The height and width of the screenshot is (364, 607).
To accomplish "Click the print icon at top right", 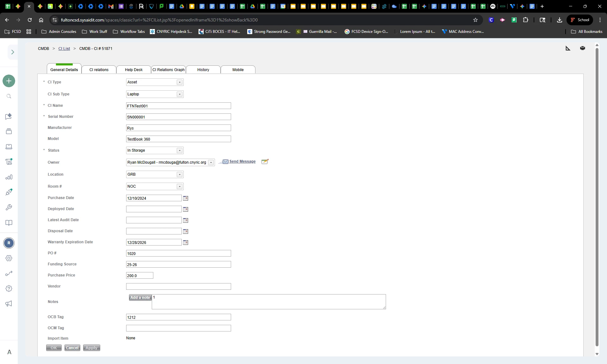I will point(582,48).
